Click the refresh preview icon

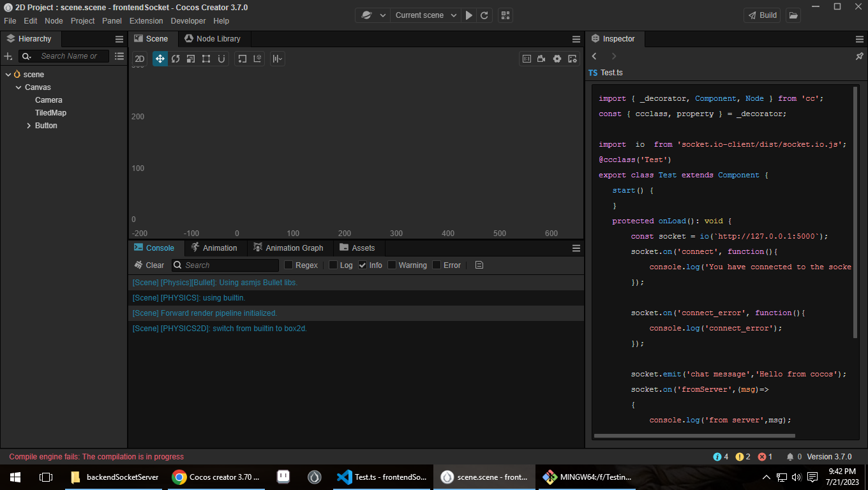pos(484,15)
